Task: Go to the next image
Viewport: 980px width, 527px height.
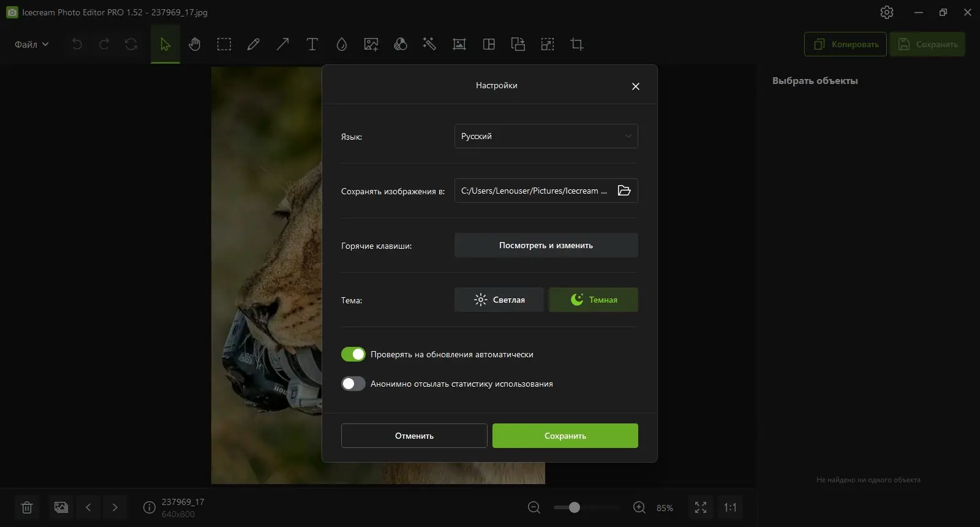Action: tap(115, 507)
